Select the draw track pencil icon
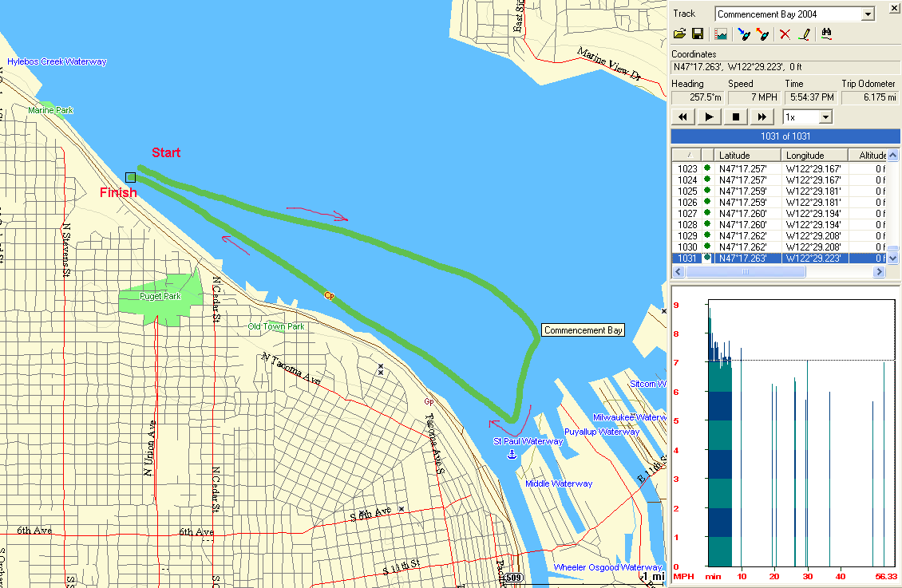The height and width of the screenshot is (588, 902). click(x=805, y=34)
